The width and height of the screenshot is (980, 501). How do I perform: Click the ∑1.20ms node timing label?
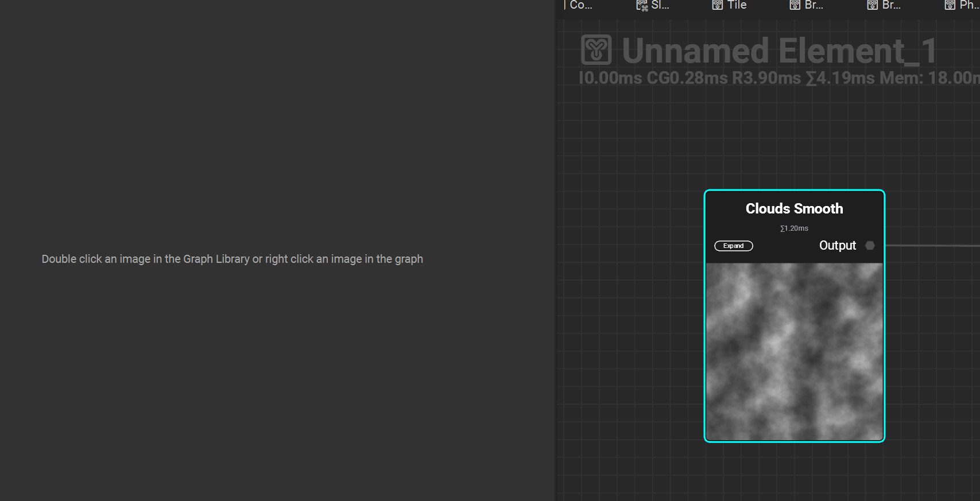794,228
